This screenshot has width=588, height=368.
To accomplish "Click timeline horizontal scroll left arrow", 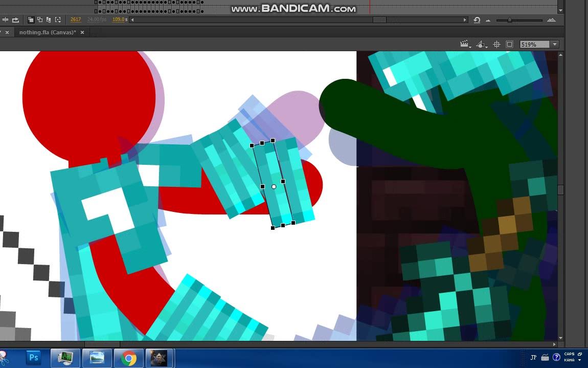I will tap(132, 20).
